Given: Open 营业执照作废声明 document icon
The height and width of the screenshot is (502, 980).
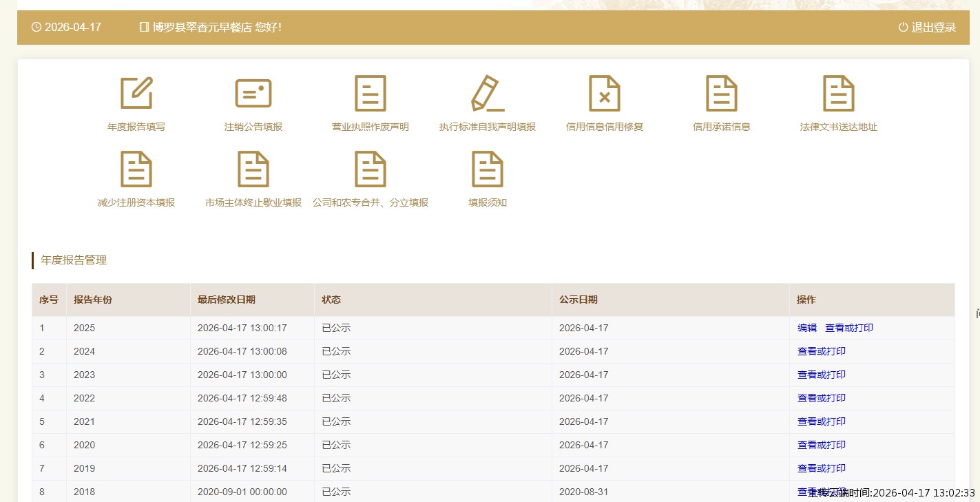Looking at the screenshot, I should 371,94.
